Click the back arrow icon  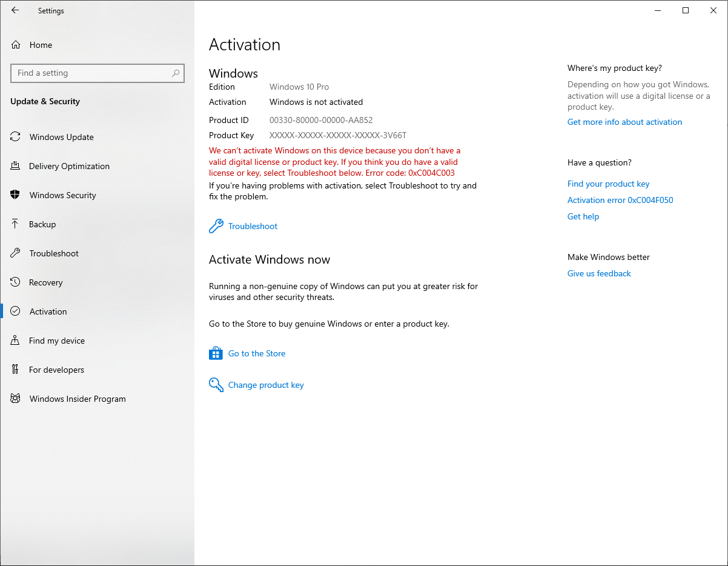[x=15, y=10]
